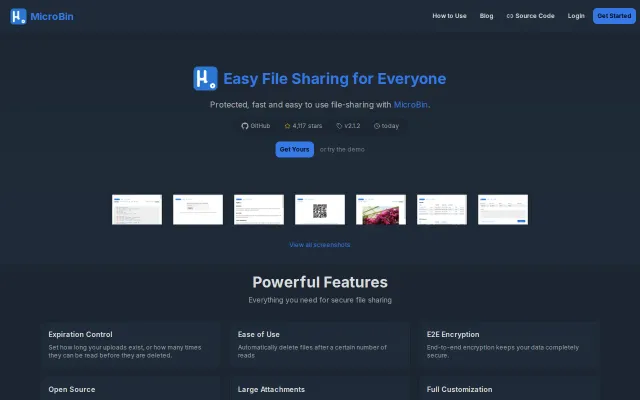Click the GitHub badge text
Viewport: 640px width, 400px height.
tap(260, 126)
